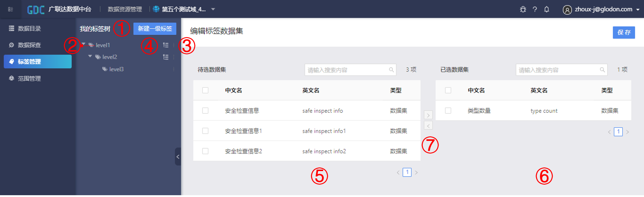Focus the 待选数据集 search field
This screenshot has width=644, height=197.
coord(347,70)
